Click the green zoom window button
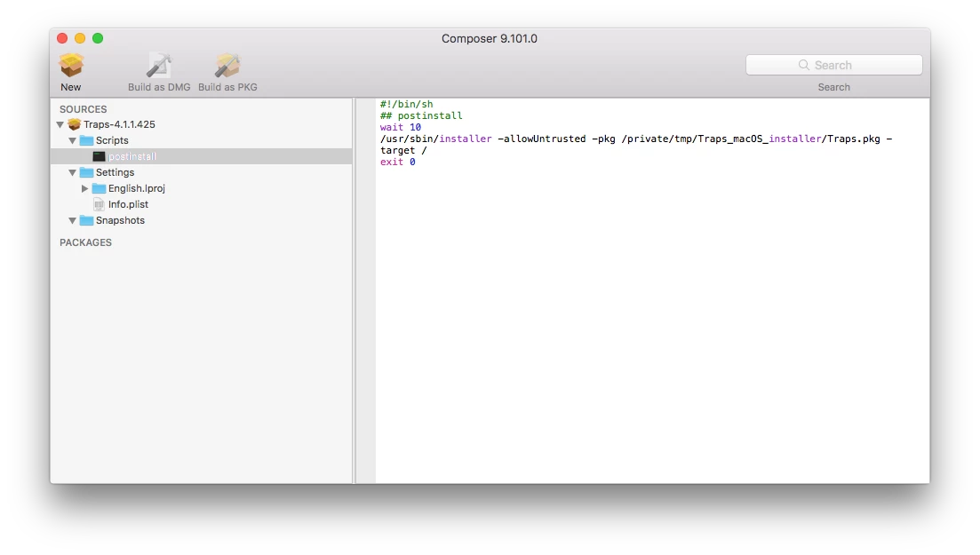This screenshot has width=980, height=555. coord(98,38)
